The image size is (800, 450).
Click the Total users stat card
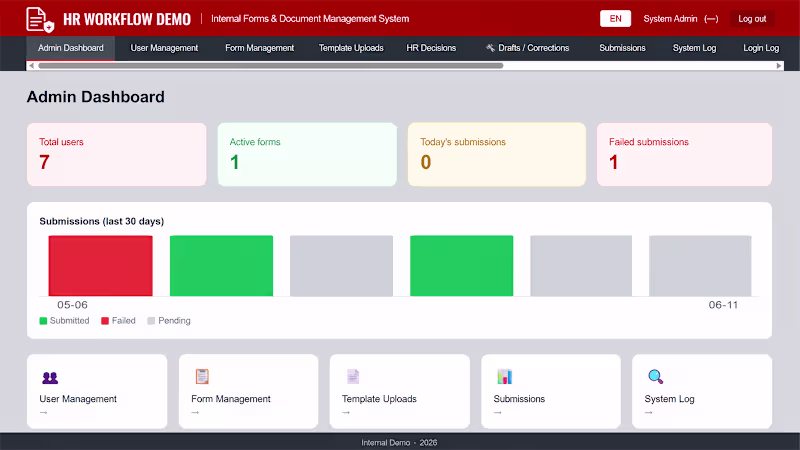coord(117,154)
